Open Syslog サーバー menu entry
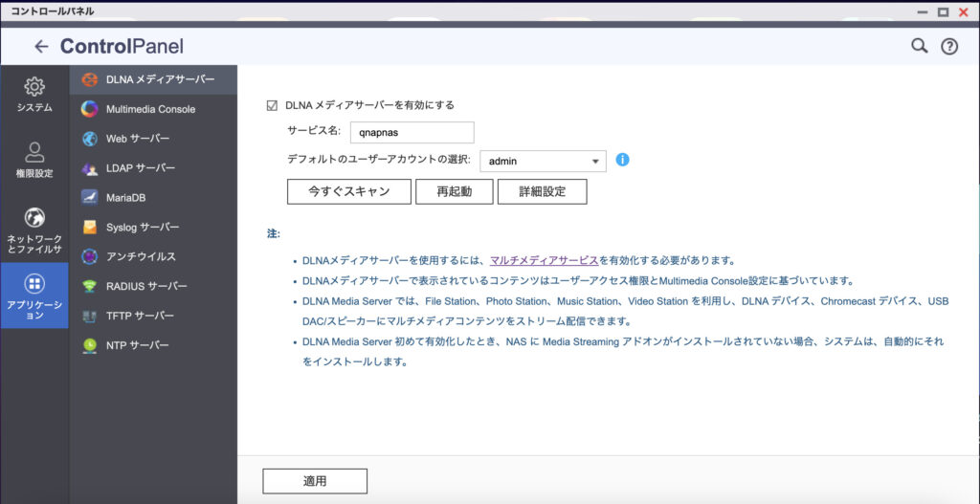 (x=153, y=228)
